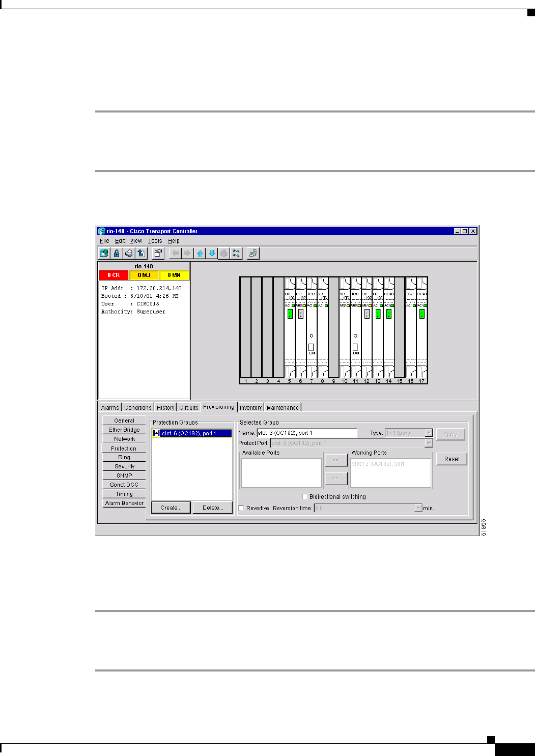Screen dimensions: 535x756
Task: Click the protection group Name field
Action: [307, 433]
